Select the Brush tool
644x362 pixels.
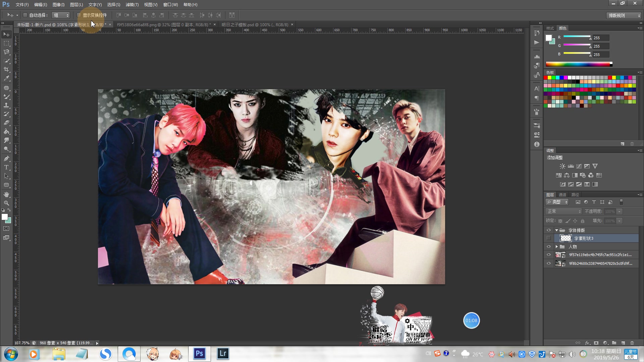[6, 97]
